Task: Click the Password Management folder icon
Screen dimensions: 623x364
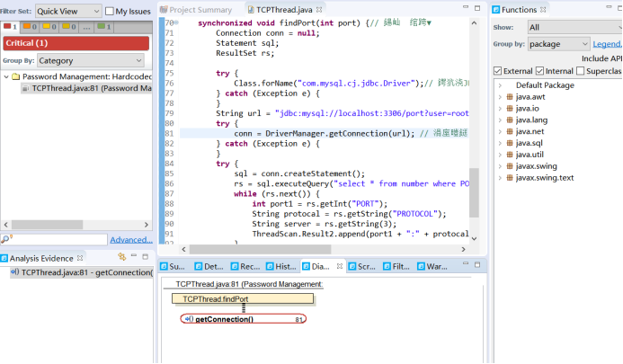Action: coord(16,76)
